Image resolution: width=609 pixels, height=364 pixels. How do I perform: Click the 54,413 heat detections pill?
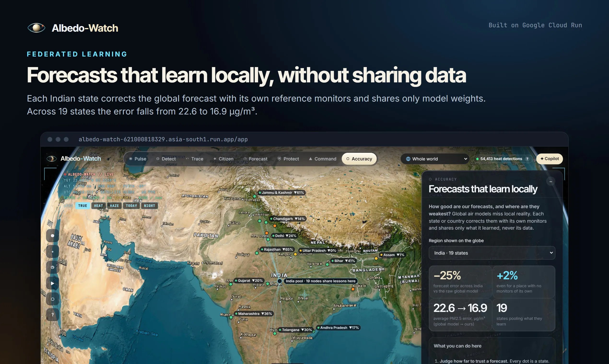[503, 159]
